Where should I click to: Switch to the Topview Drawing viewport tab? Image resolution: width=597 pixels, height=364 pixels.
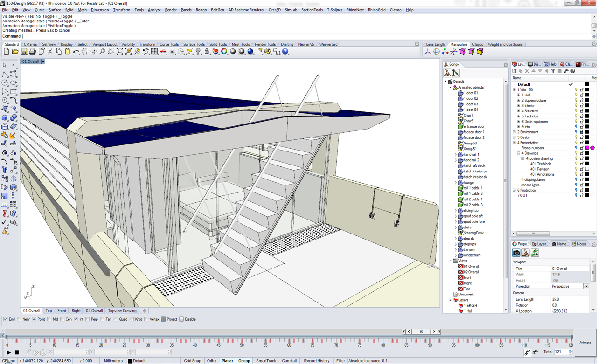(122, 311)
